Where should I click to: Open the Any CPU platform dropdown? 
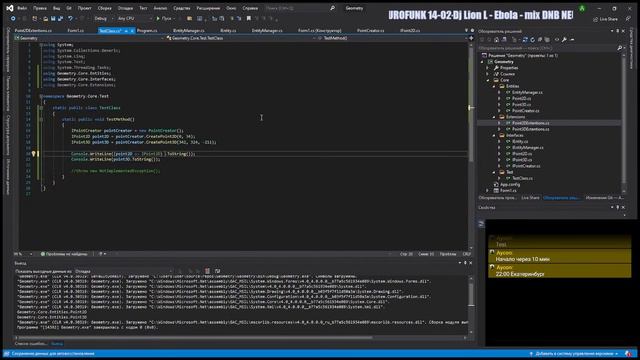click(x=135, y=19)
